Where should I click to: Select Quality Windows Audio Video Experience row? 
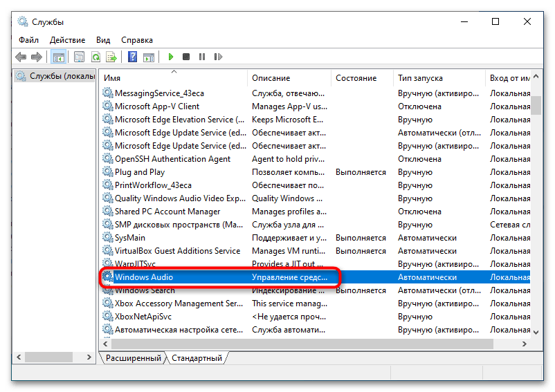pyautogui.click(x=315, y=198)
